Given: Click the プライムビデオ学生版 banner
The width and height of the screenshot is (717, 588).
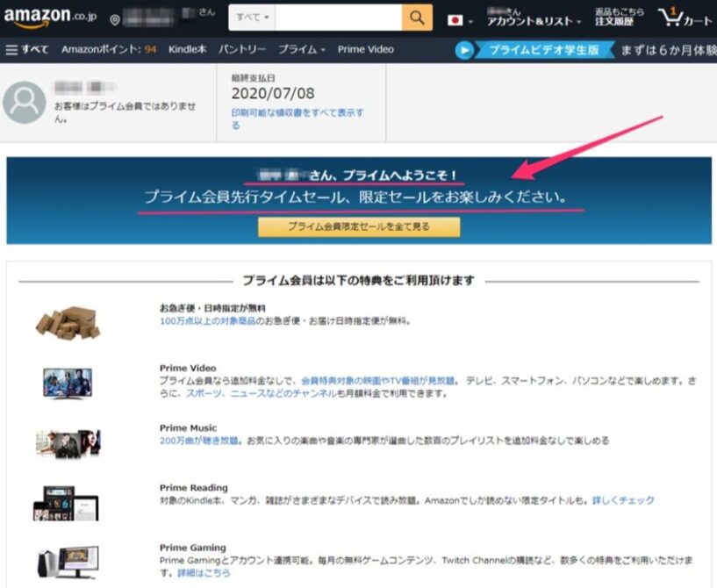Looking at the screenshot, I should pyautogui.click(x=544, y=50).
